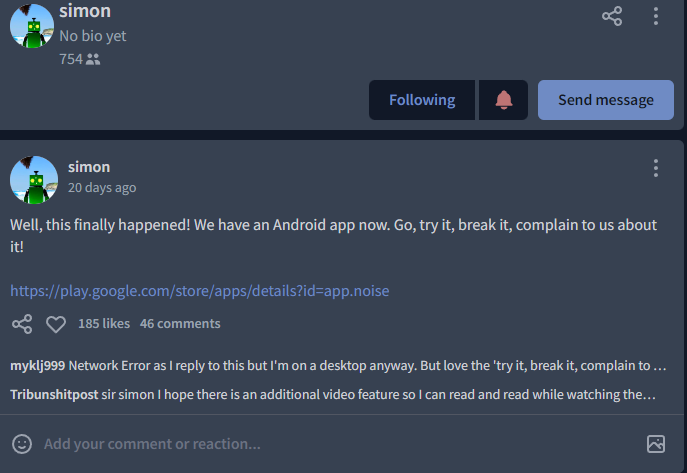Click simon's avatar on the post
Screen dimensions: 687x473
click(x=34, y=180)
